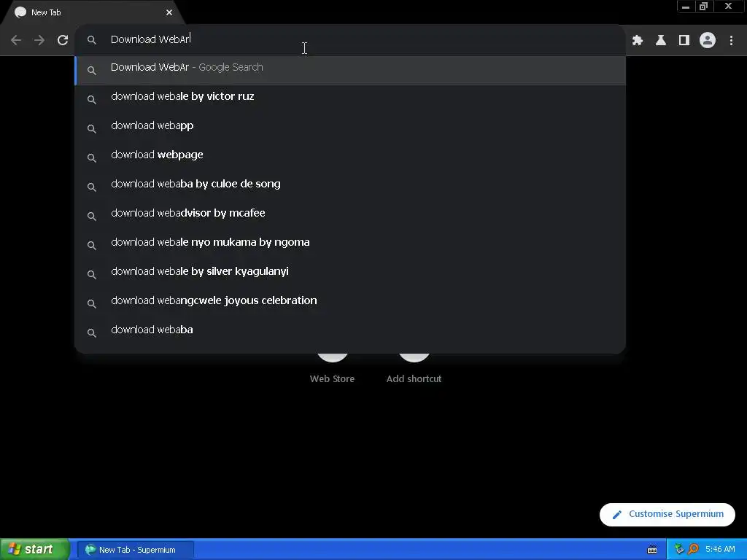This screenshot has height=560, width=747.
Task: Click search icon beside 'download webpage'
Action: point(92,158)
